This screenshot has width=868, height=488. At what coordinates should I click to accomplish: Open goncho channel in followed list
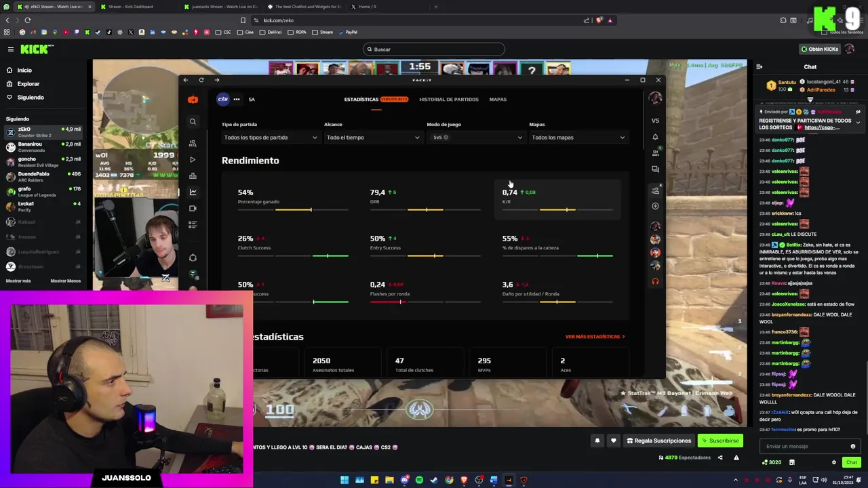[43, 161]
